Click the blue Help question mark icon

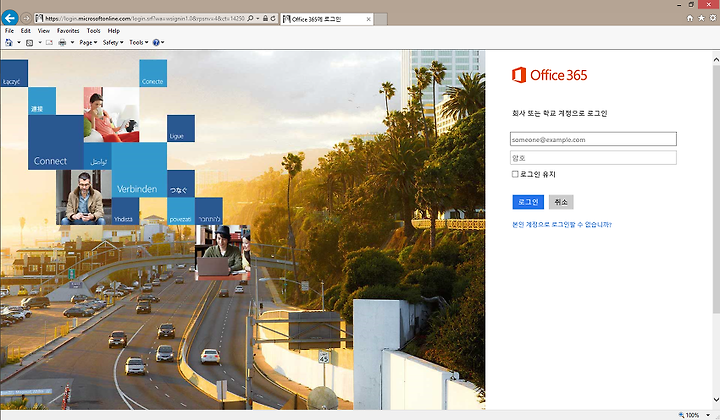[156, 42]
